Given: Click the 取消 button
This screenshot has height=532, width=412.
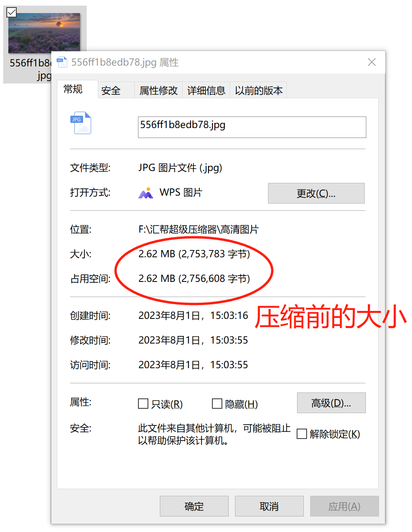Looking at the screenshot, I should coord(269,506).
